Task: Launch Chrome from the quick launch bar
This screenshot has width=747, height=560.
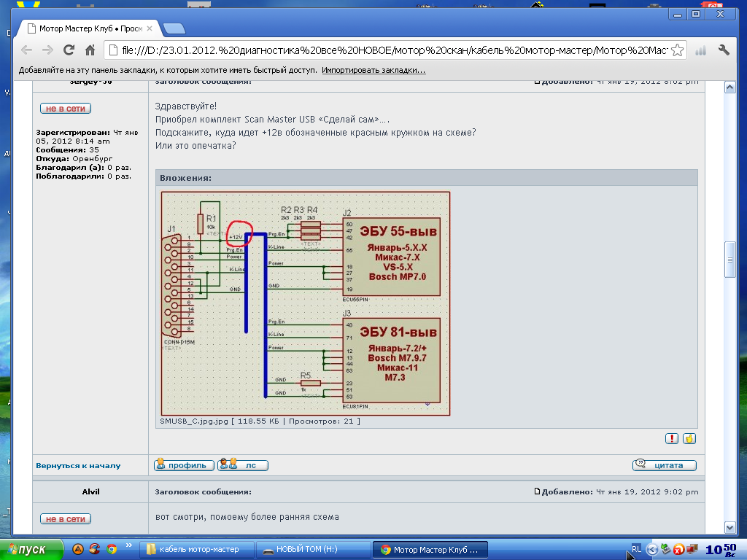Action: 112,550
